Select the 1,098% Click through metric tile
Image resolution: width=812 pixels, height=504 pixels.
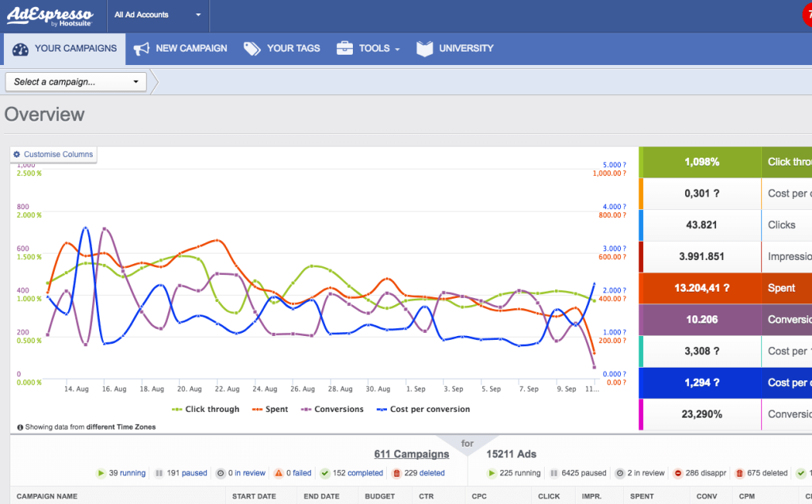pos(726,162)
